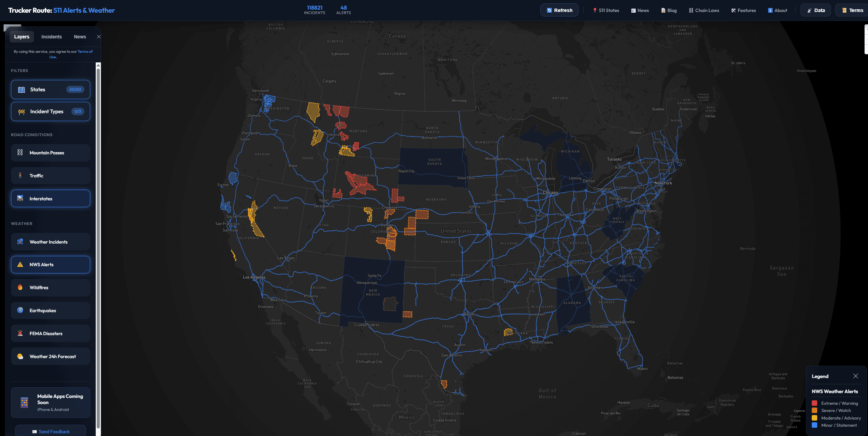Open Send Feedback
This screenshot has width=868, height=436.
tap(50, 431)
